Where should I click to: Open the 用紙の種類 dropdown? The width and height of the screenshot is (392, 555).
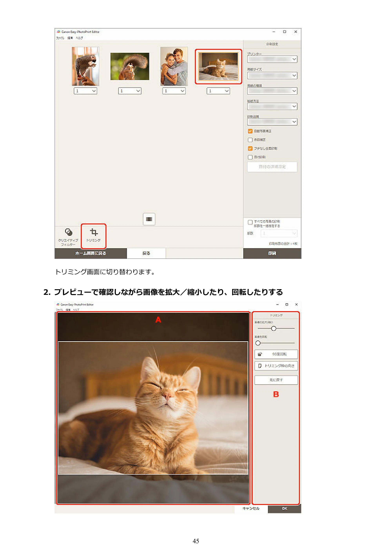[272, 91]
